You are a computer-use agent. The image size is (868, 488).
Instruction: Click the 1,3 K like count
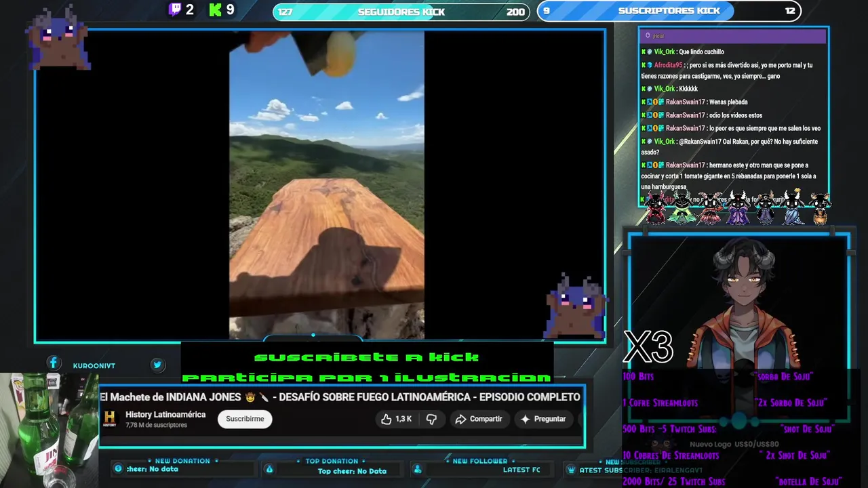[403, 419]
